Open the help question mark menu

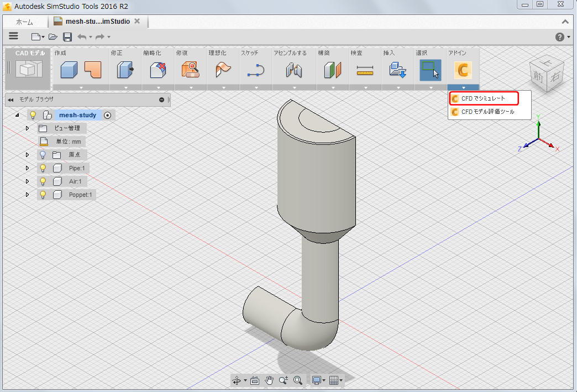(559, 37)
